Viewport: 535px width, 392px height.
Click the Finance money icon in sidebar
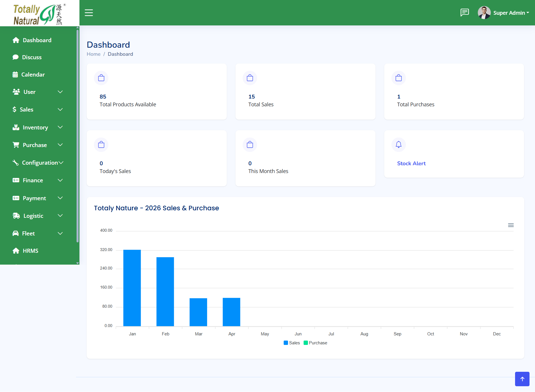(x=16, y=180)
